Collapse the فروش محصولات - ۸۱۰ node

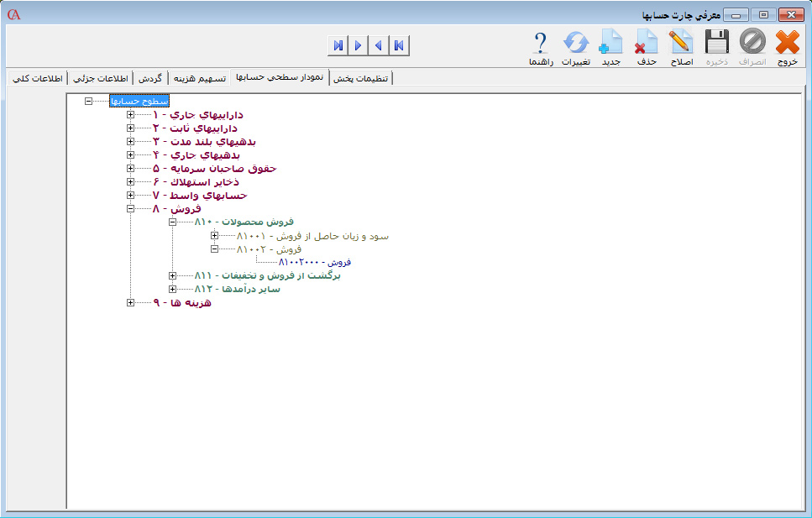point(172,222)
